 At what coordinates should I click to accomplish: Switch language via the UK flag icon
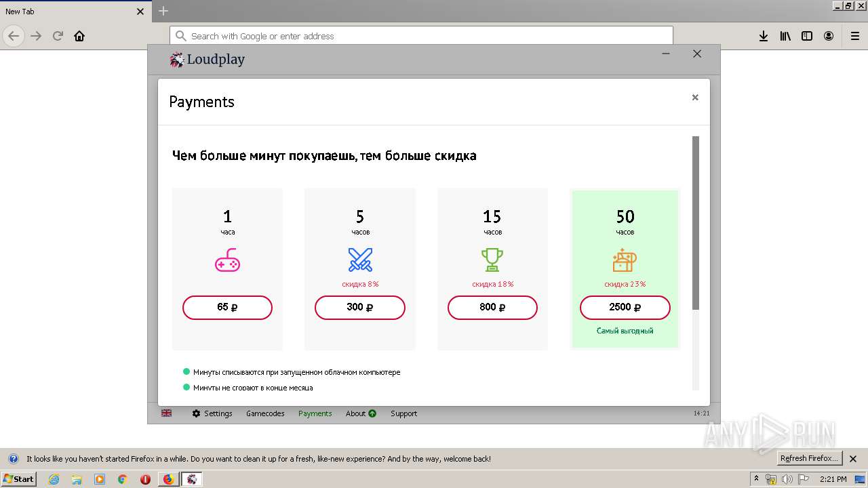click(x=166, y=413)
